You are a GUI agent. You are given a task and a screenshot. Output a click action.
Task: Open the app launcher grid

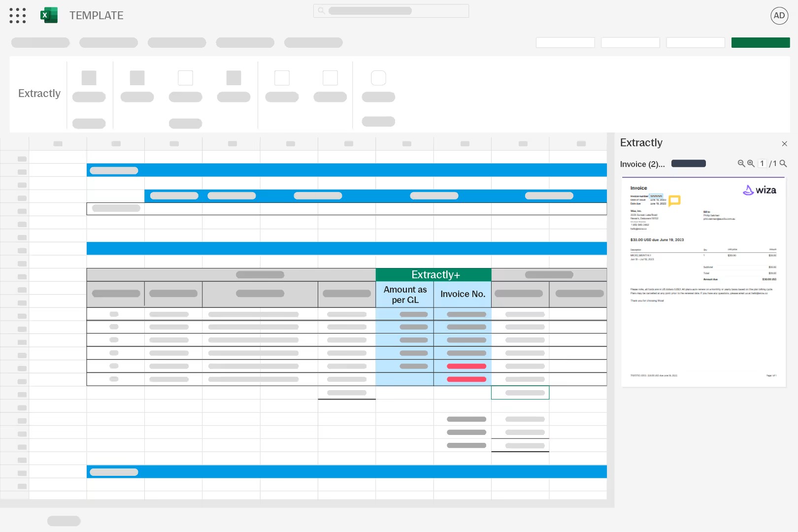tap(17, 15)
